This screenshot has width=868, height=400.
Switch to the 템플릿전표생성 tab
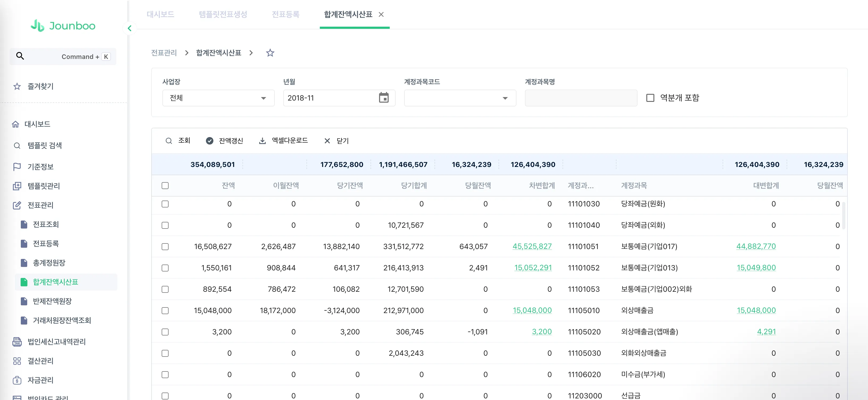(223, 14)
